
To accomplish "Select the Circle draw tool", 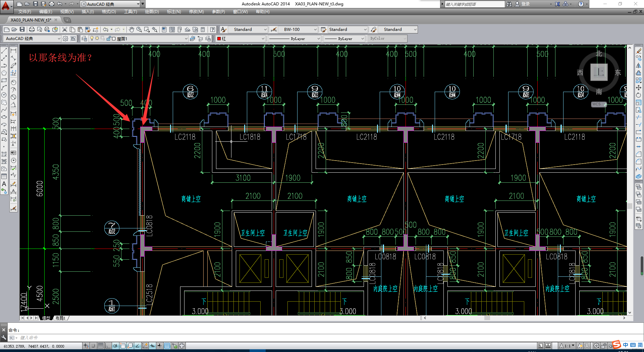I will [4, 95].
